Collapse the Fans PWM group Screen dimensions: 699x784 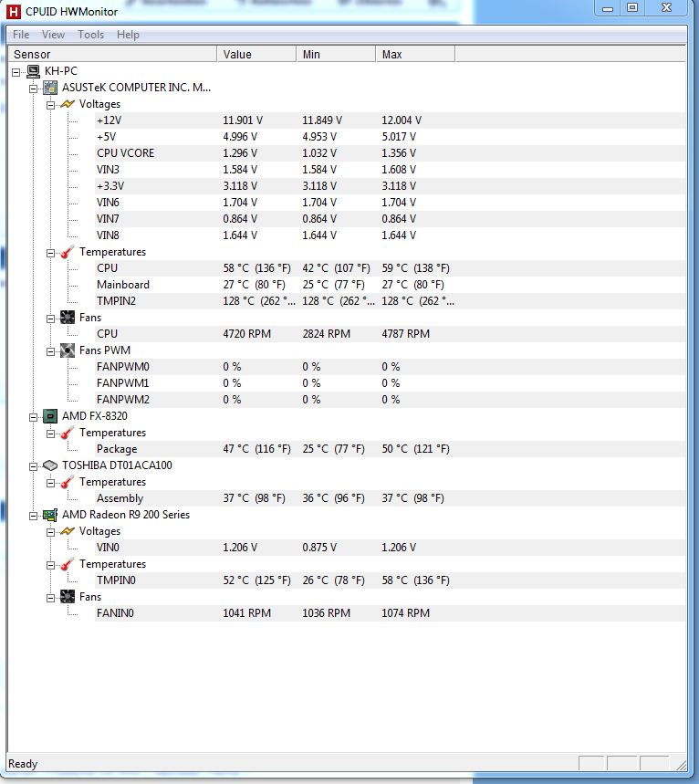click(50, 352)
